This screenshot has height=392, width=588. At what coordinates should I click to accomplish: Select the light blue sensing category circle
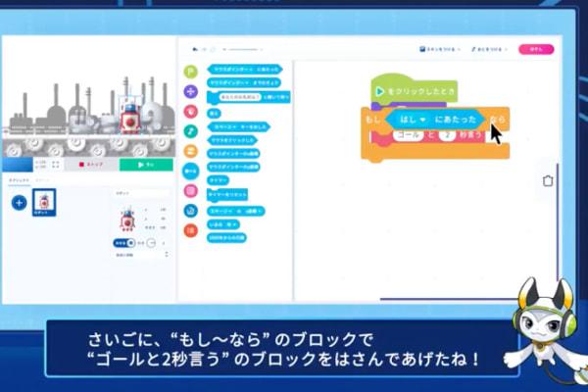(x=190, y=171)
